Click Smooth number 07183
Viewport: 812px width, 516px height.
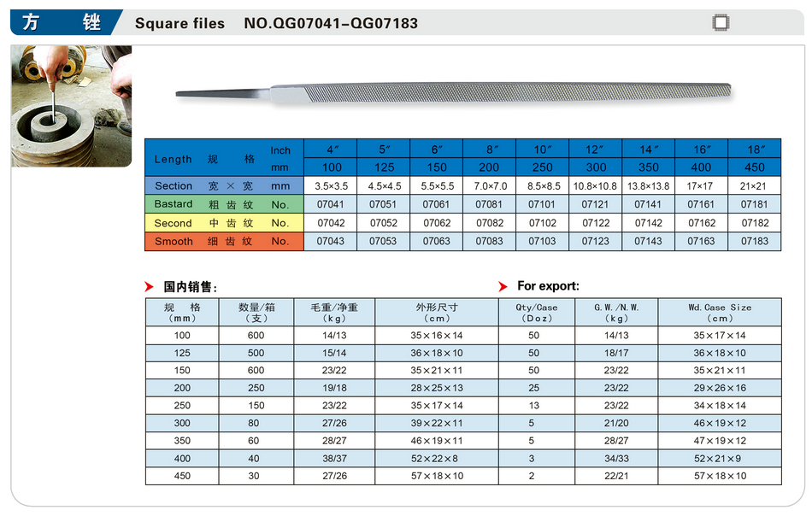pyautogui.click(x=755, y=241)
